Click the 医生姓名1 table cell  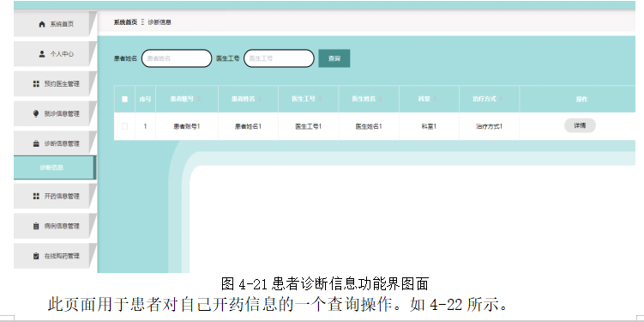(x=369, y=126)
